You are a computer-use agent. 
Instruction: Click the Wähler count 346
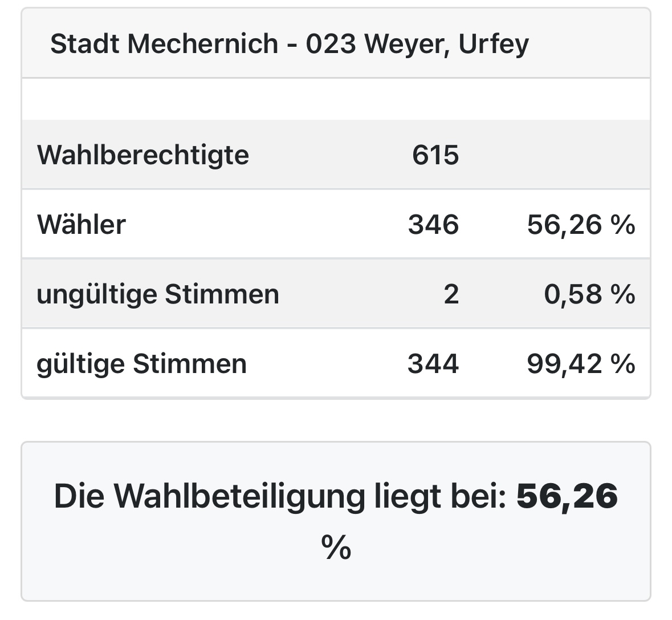pos(433,225)
